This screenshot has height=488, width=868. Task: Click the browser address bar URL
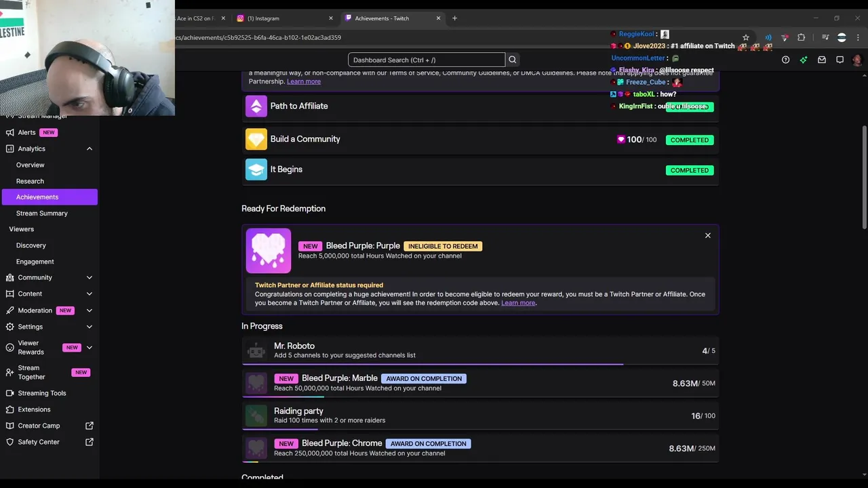point(258,38)
